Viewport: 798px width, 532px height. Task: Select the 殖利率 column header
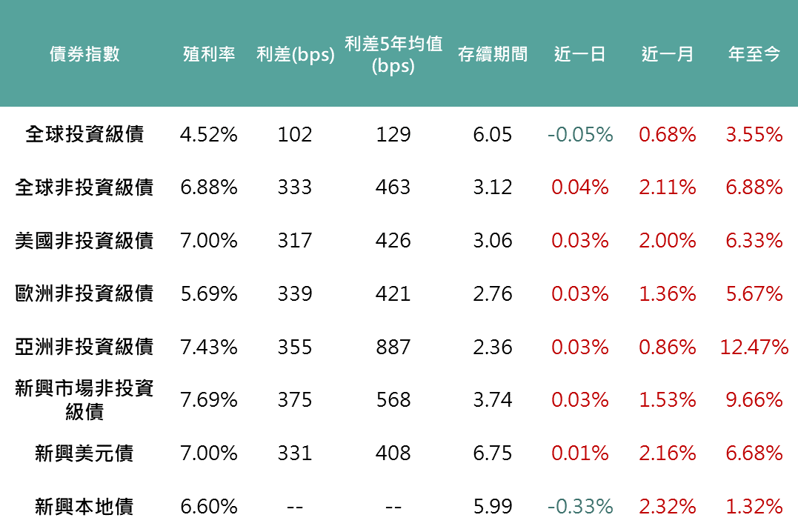point(209,54)
